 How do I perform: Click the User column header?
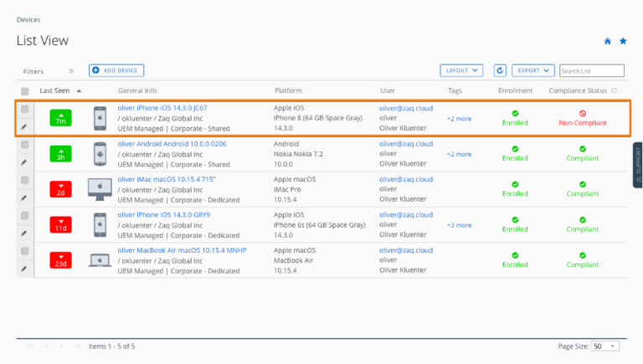[x=387, y=90]
